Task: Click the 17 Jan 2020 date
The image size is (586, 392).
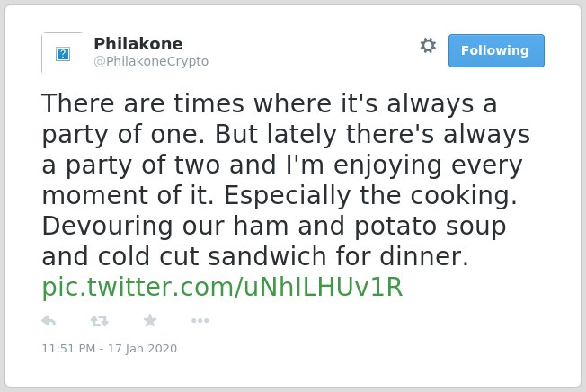Action: point(142,348)
